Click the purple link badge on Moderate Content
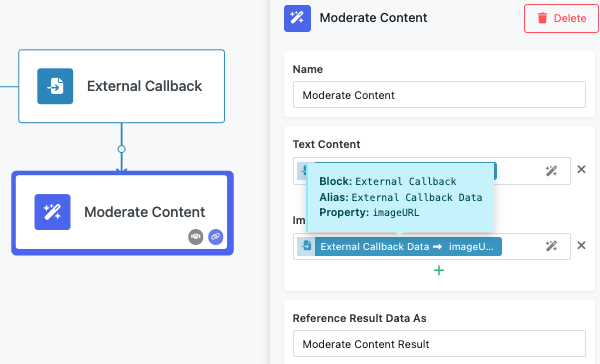Image resolution: width=600 pixels, height=364 pixels. [x=215, y=237]
